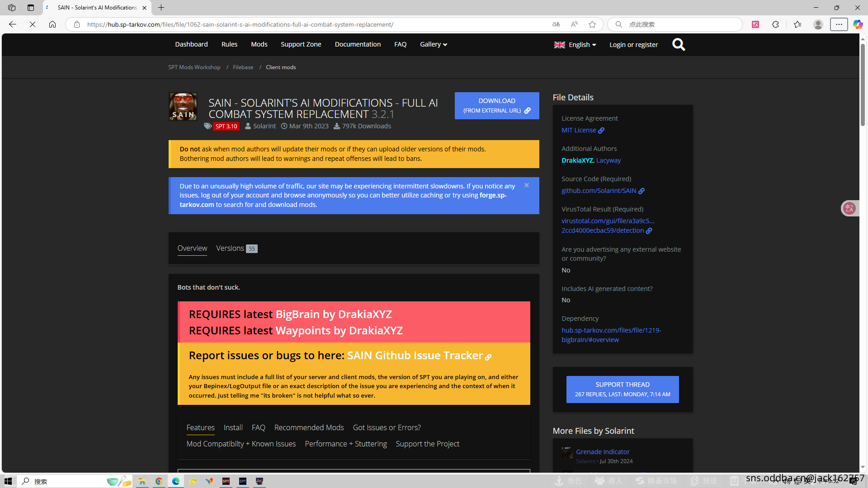Switch to Versions tab
The height and width of the screenshot is (488, 868).
click(237, 248)
